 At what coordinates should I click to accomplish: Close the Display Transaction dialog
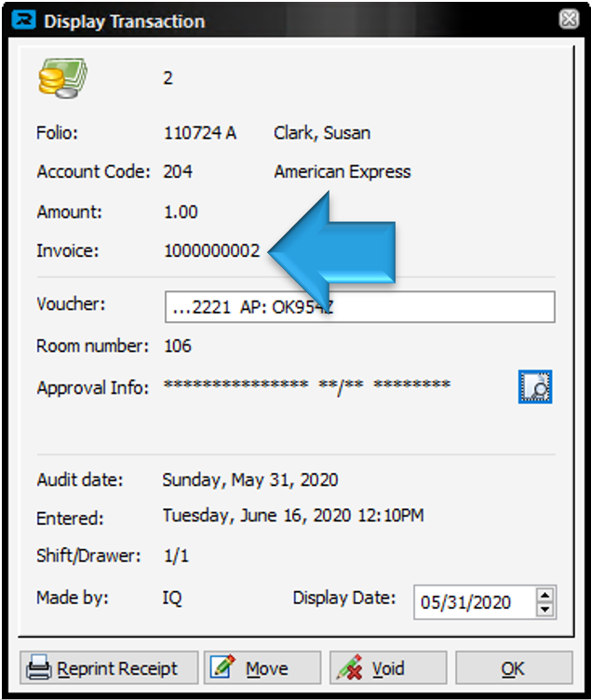(x=569, y=20)
